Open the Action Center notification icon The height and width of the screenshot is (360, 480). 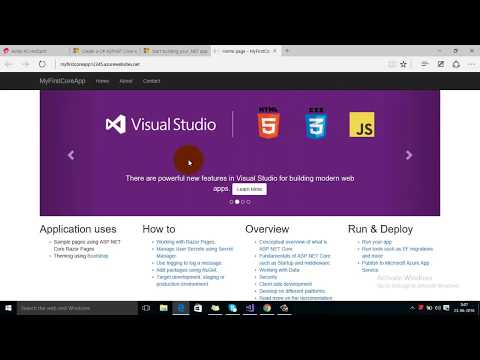tap(446, 308)
